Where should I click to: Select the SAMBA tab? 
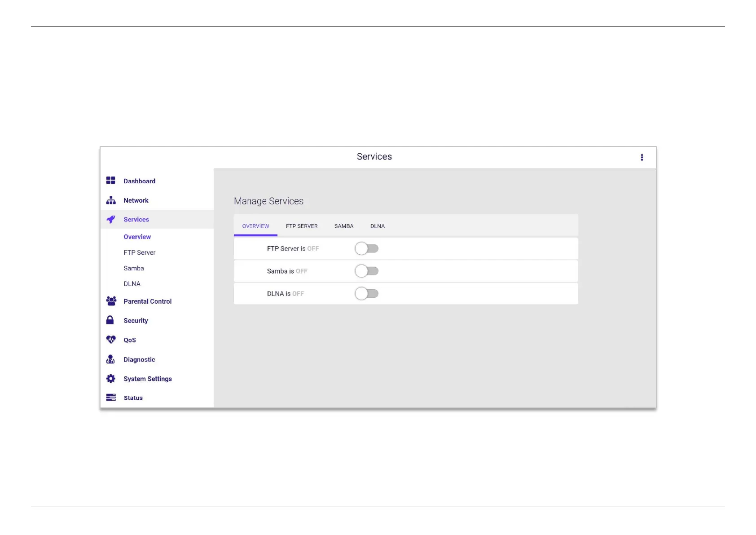[344, 226]
